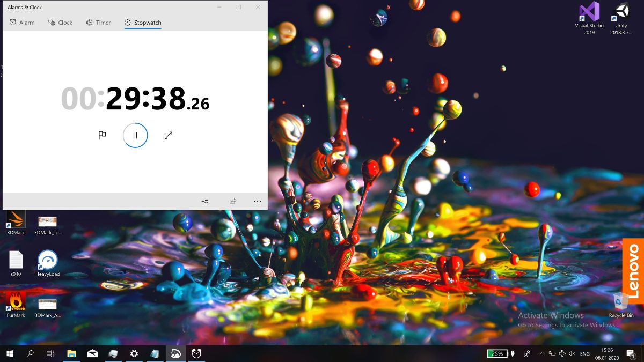Select the Stopwatch tab
This screenshot has height=362, width=644.
tap(143, 23)
